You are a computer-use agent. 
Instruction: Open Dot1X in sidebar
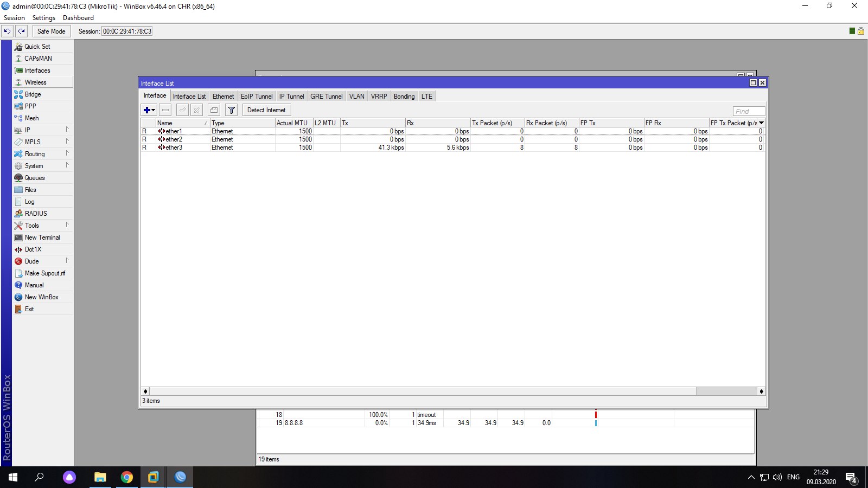tap(43, 249)
